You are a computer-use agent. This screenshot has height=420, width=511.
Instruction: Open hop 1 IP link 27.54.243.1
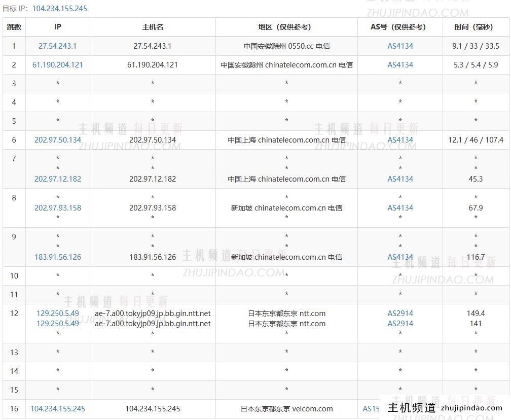[57, 46]
